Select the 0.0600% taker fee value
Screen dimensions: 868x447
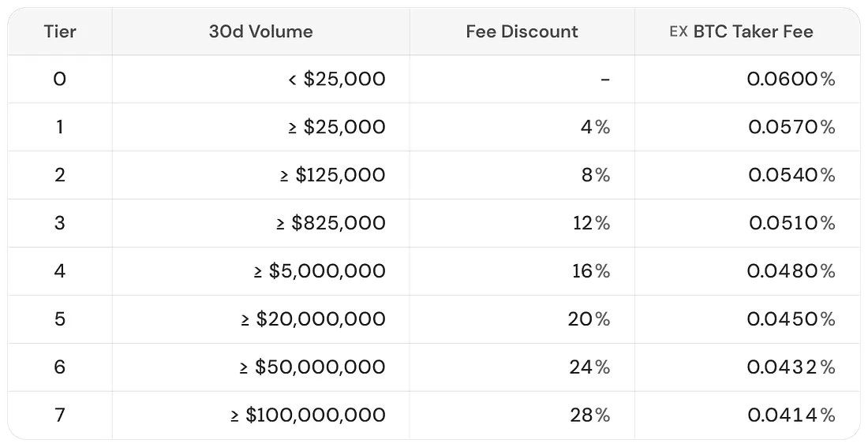pyautogui.click(x=791, y=79)
